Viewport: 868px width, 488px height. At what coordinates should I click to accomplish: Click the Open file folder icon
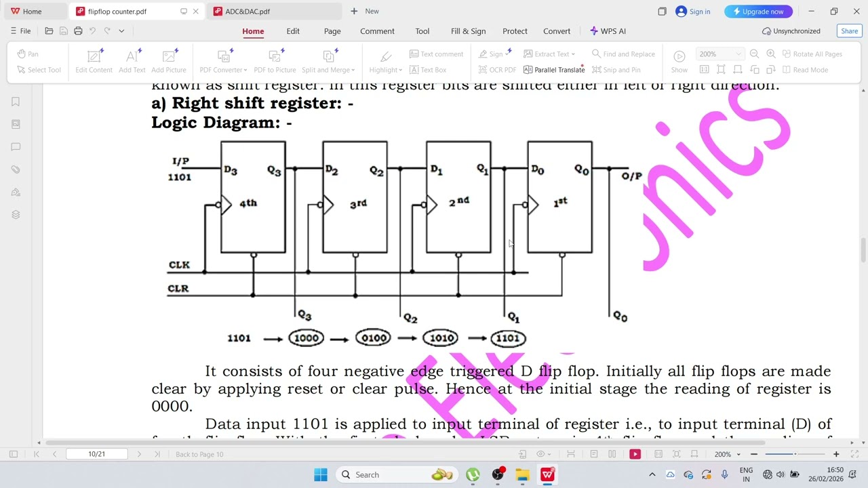49,30
